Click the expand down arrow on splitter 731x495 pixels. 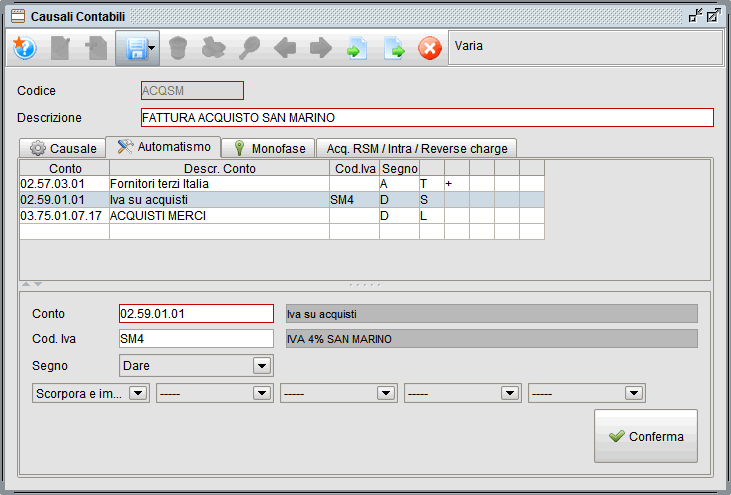38,284
